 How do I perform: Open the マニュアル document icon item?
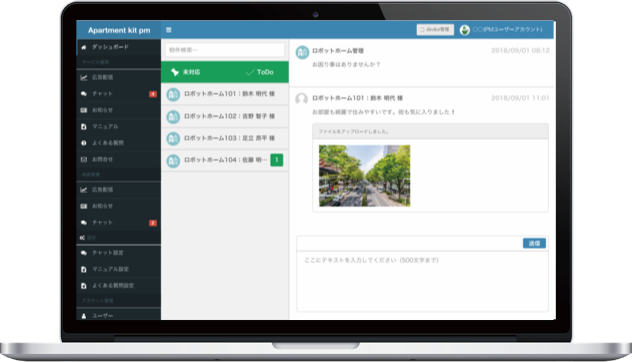coord(118,127)
